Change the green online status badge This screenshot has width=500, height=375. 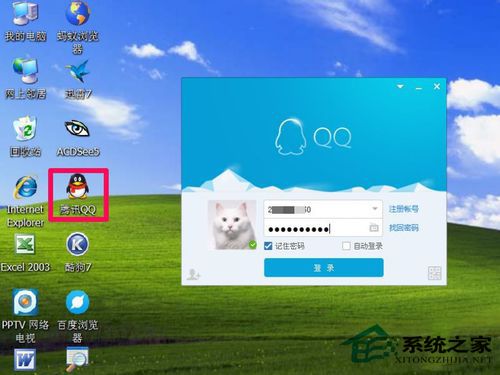pos(253,245)
